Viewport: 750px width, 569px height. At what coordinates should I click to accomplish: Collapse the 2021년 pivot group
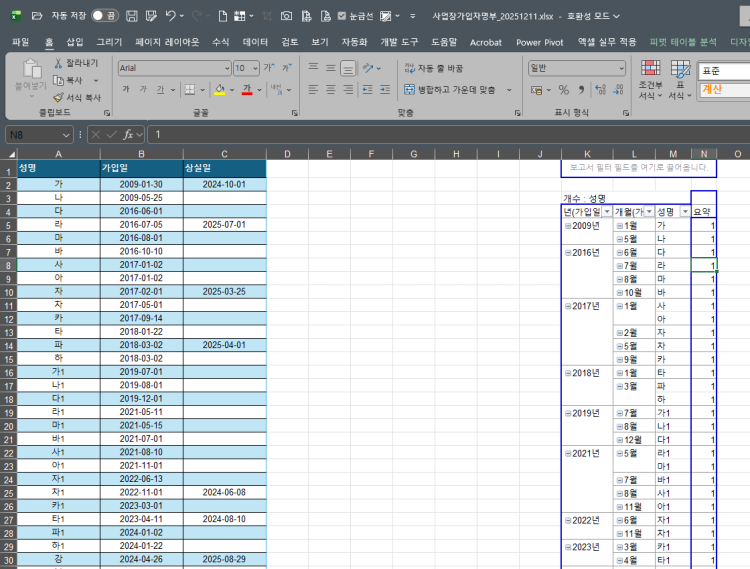(568, 453)
